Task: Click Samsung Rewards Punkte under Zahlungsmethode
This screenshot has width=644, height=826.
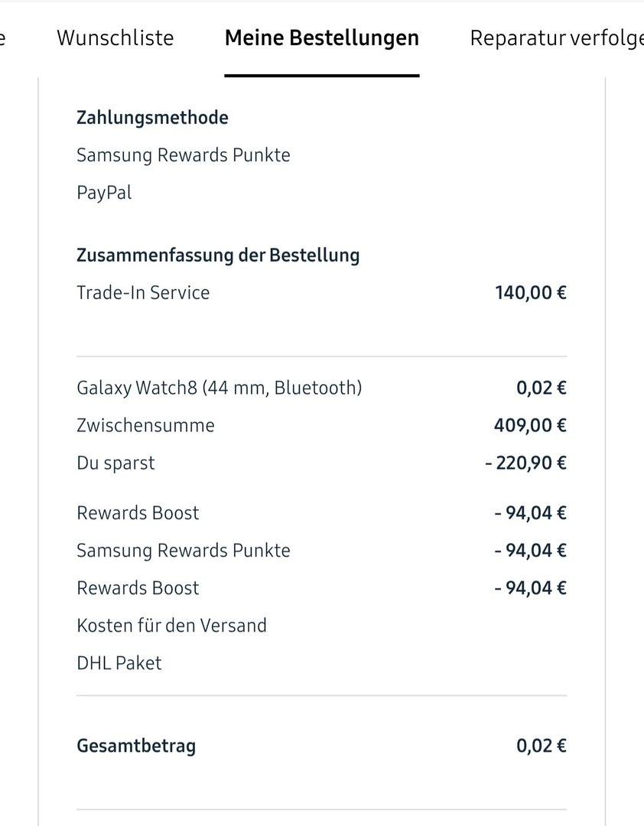Action: pyautogui.click(x=183, y=155)
